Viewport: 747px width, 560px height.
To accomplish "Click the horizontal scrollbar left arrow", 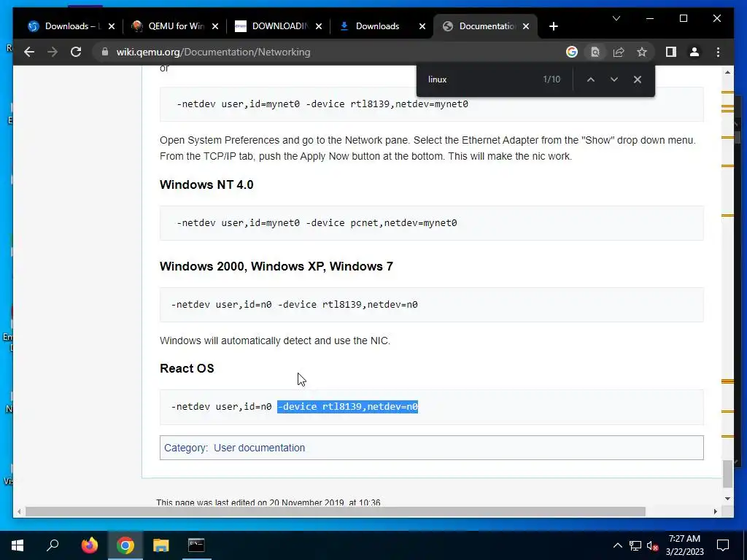I will coord(19,511).
